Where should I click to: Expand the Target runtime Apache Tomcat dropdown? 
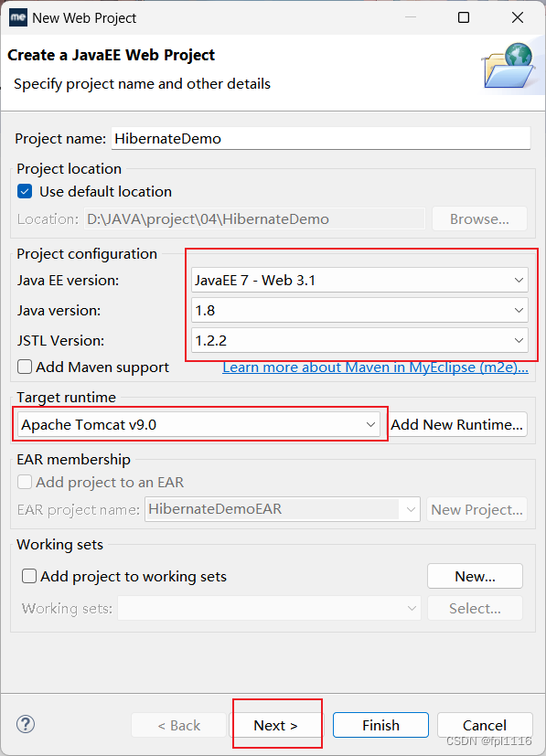click(198, 425)
